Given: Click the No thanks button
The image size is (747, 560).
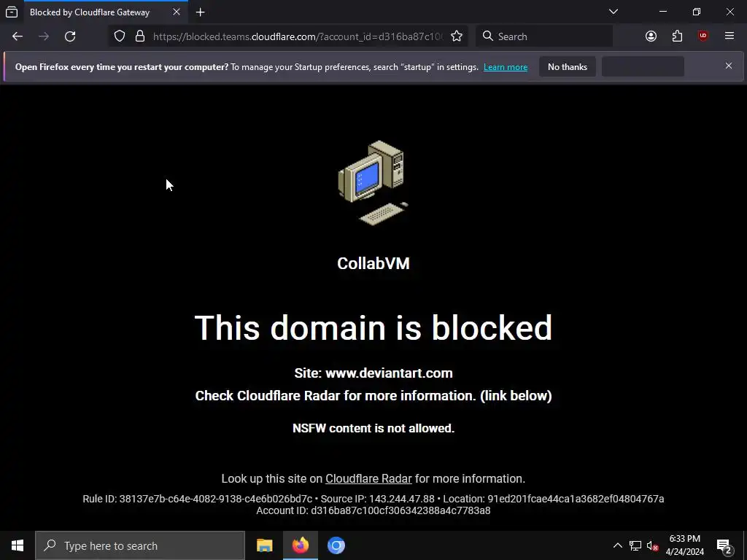Looking at the screenshot, I should (x=568, y=67).
